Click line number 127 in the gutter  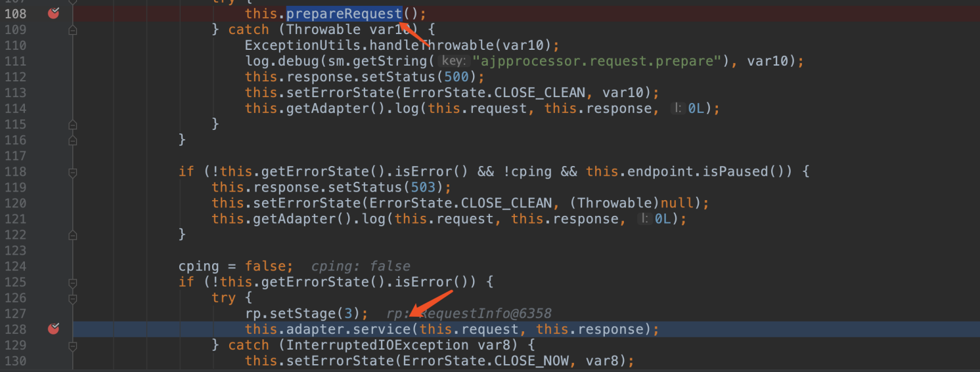tap(15, 314)
